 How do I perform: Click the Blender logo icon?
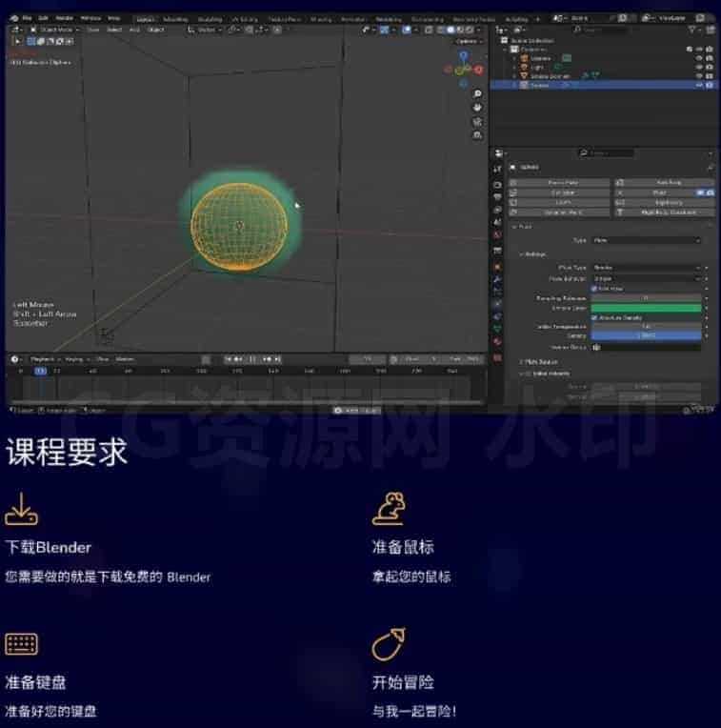point(14,18)
